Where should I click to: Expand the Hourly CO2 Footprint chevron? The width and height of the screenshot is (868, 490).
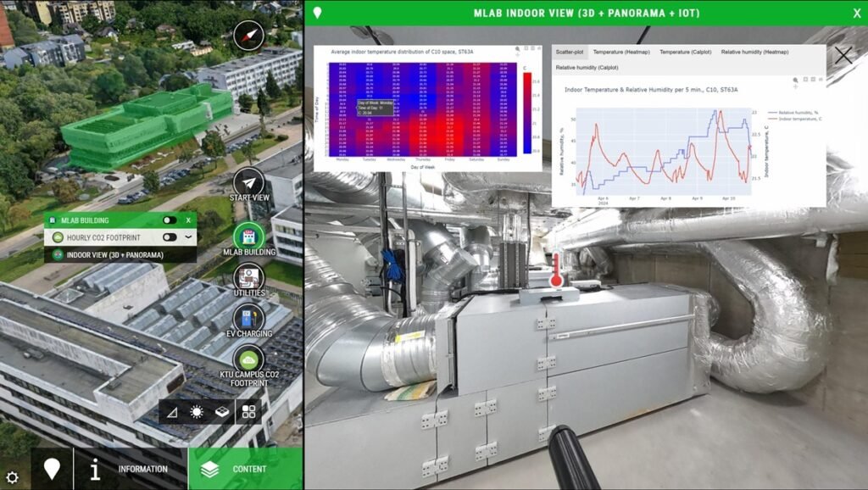[190, 237]
